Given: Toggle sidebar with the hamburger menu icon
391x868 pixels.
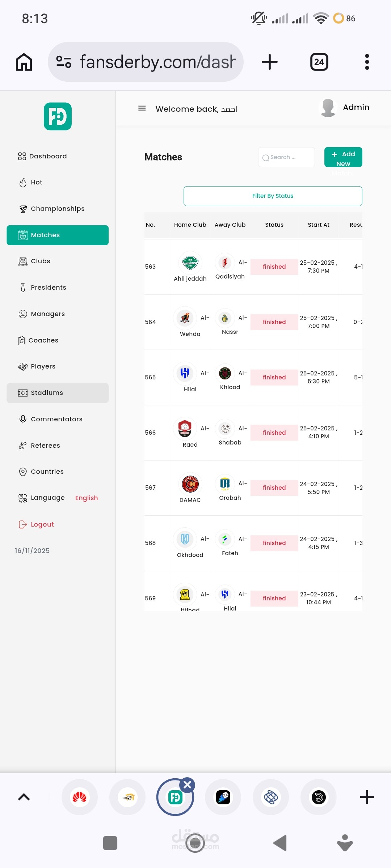Looking at the screenshot, I should pyautogui.click(x=142, y=108).
